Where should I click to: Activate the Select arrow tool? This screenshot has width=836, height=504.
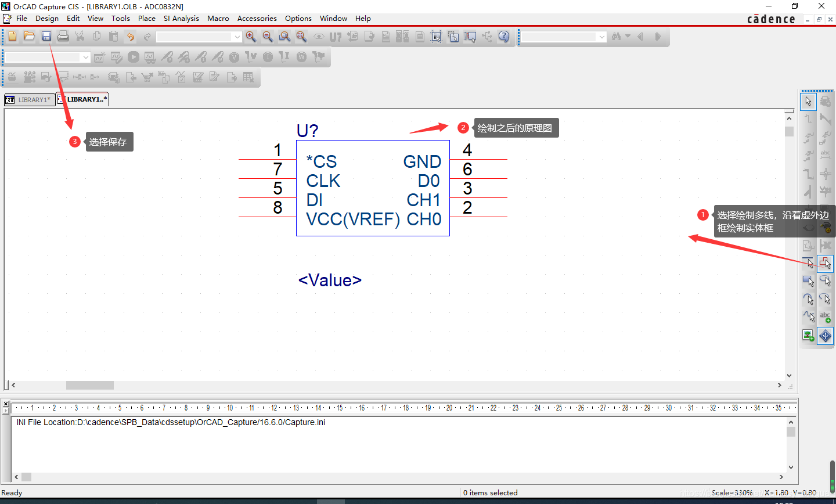pyautogui.click(x=808, y=102)
